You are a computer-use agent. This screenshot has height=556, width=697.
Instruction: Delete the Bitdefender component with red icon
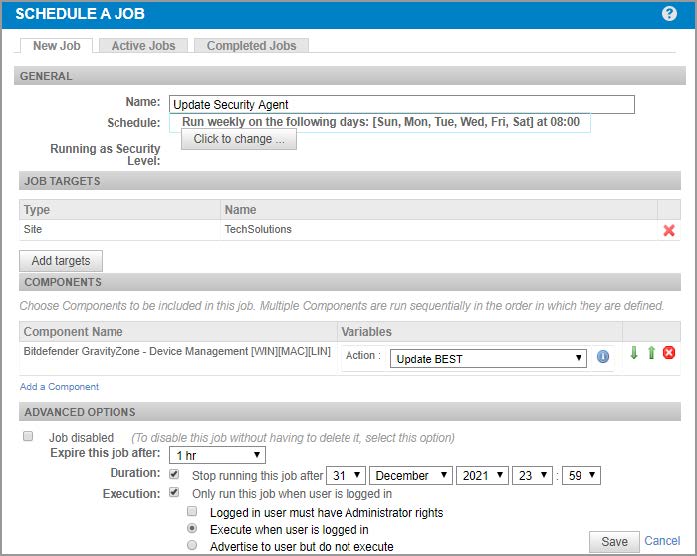tap(669, 354)
